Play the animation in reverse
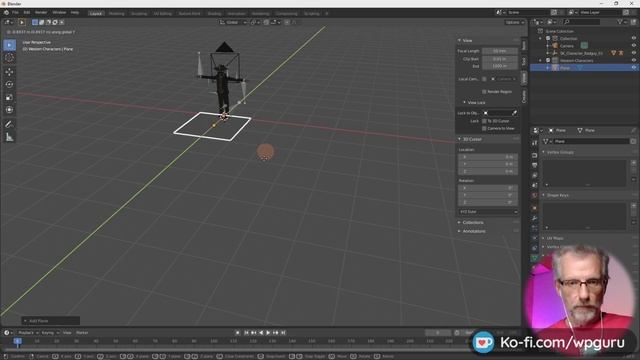Image resolution: width=640 pixels, height=360 pixels. click(261, 333)
